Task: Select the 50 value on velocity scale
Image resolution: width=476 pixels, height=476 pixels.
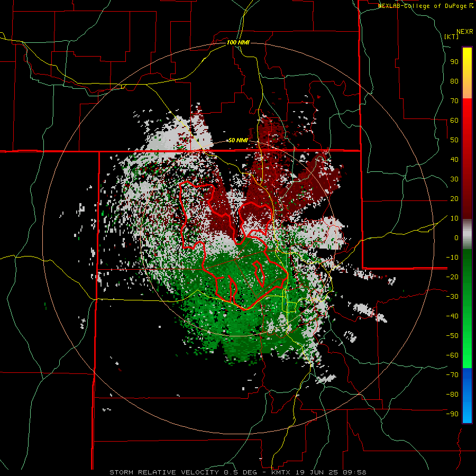Action: tap(454, 140)
